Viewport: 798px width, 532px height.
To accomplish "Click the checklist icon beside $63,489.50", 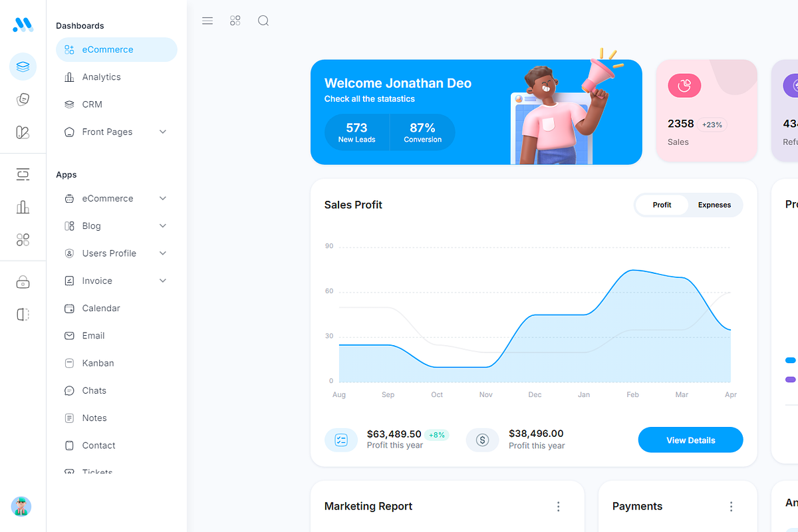I will click(341, 440).
